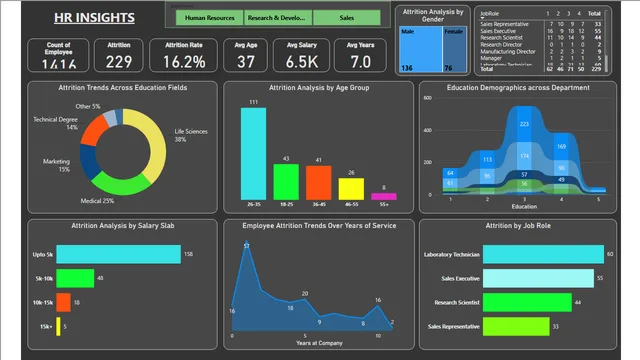Select the yellow 46-55 age group bar
The image size is (640, 360).
click(x=351, y=189)
